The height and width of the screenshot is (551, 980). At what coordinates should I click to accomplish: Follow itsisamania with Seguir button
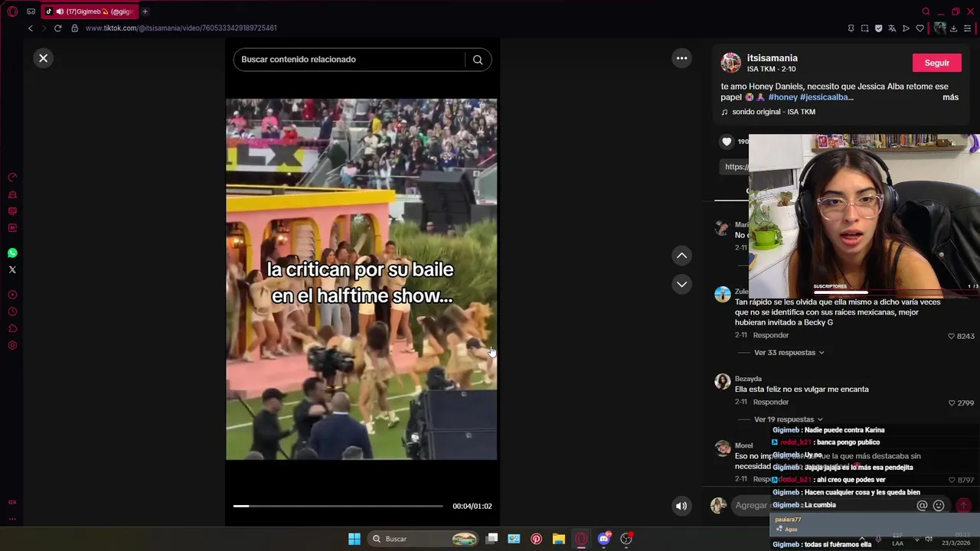937,63
